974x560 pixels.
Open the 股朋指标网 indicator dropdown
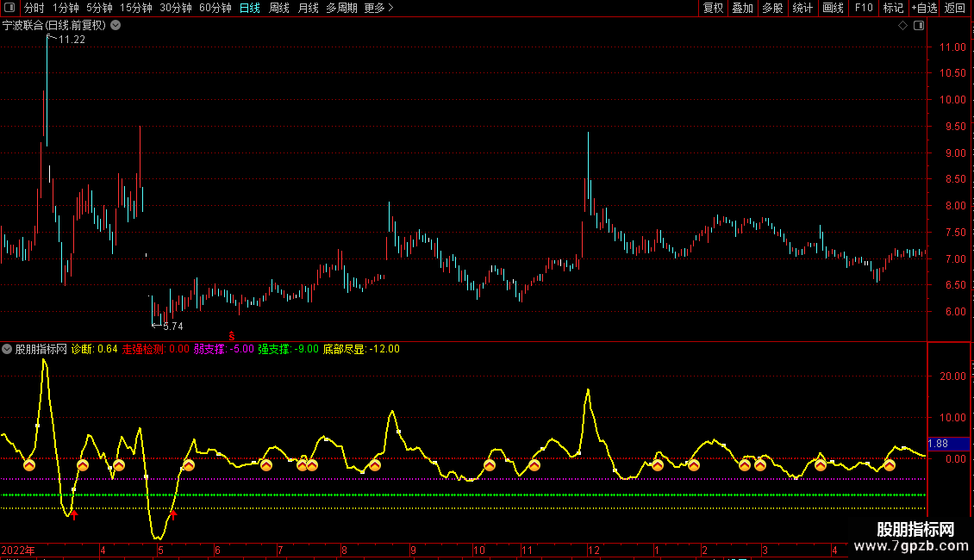click(7, 349)
